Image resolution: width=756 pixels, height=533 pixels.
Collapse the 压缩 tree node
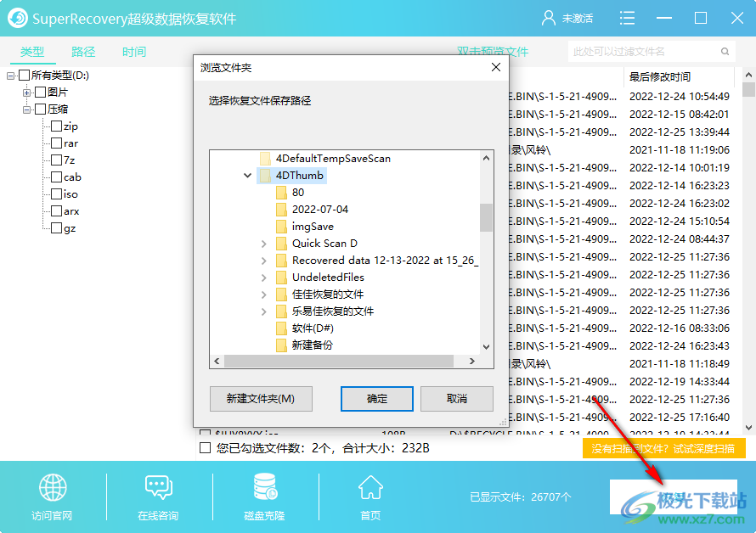[x=26, y=109]
